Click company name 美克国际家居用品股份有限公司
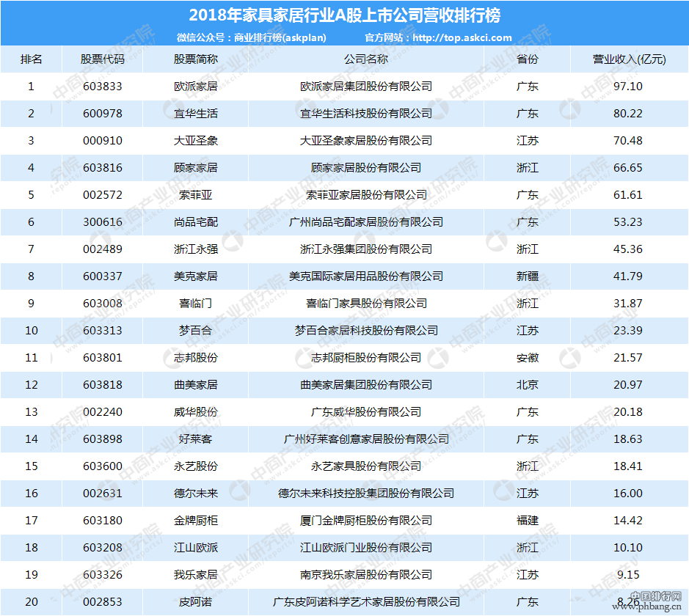This screenshot has width=689, height=616. click(366, 276)
